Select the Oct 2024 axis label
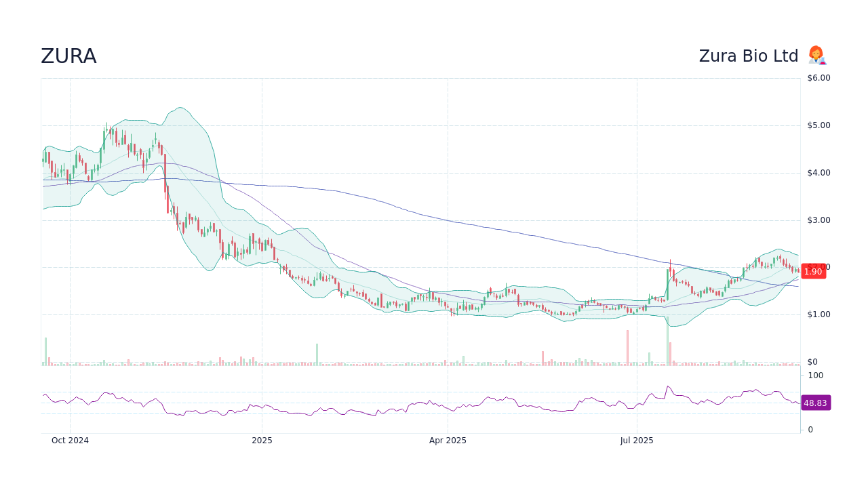This screenshot has width=868, height=488. point(70,440)
